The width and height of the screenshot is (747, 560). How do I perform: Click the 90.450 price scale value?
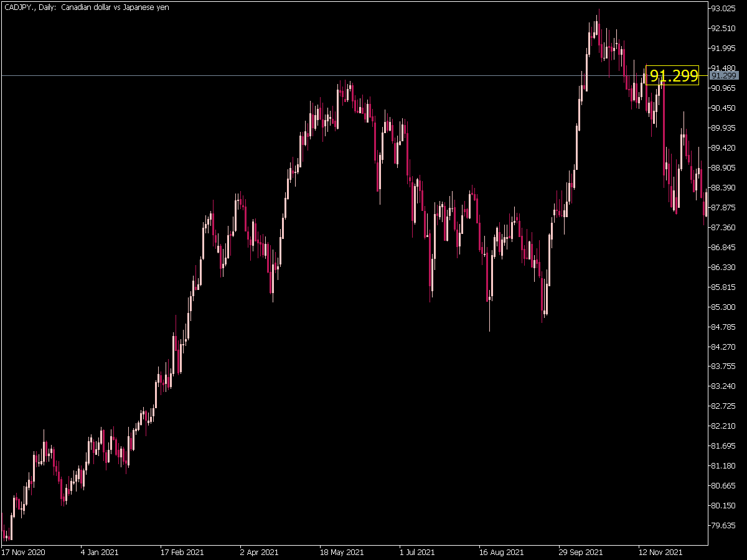(724, 108)
